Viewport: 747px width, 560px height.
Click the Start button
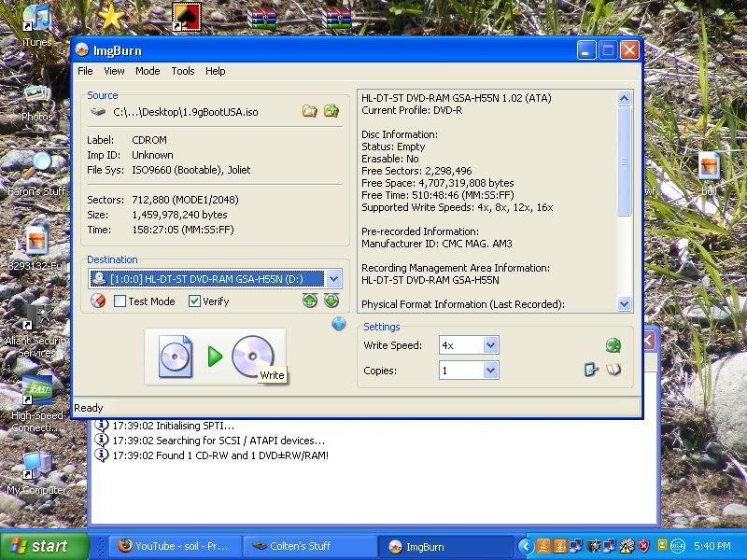pyautogui.click(x=44, y=546)
